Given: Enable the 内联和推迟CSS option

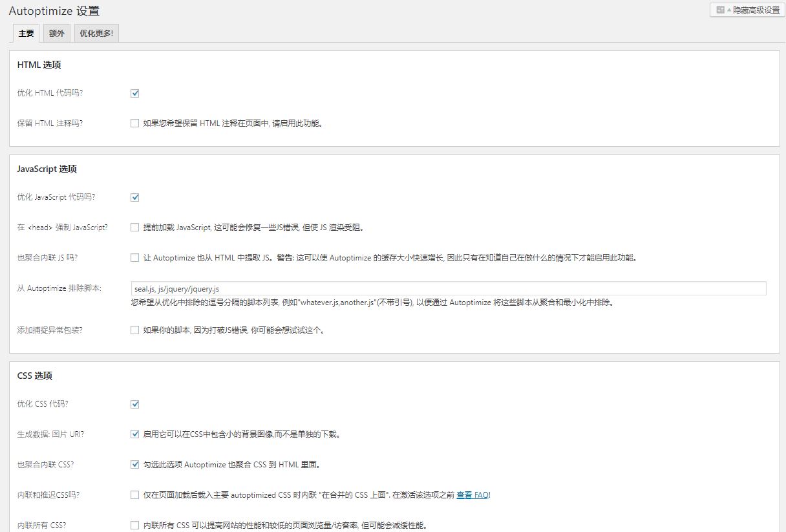Looking at the screenshot, I should pos(134,495).
